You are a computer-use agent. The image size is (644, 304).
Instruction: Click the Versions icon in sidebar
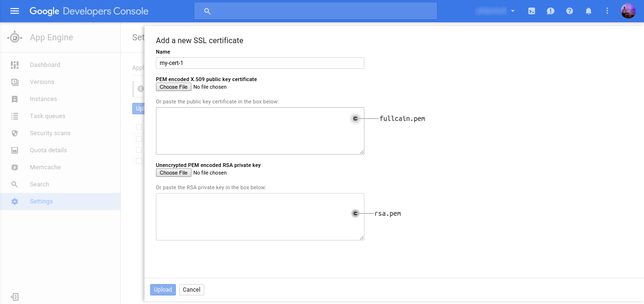(x=15, y=82)
